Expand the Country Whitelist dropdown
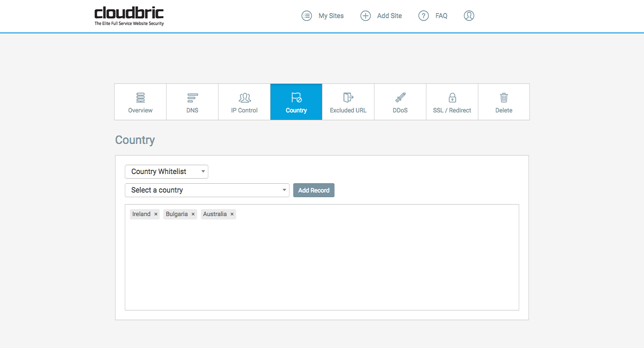The height and width of the screenshot is (348, 644). [166, 172]
